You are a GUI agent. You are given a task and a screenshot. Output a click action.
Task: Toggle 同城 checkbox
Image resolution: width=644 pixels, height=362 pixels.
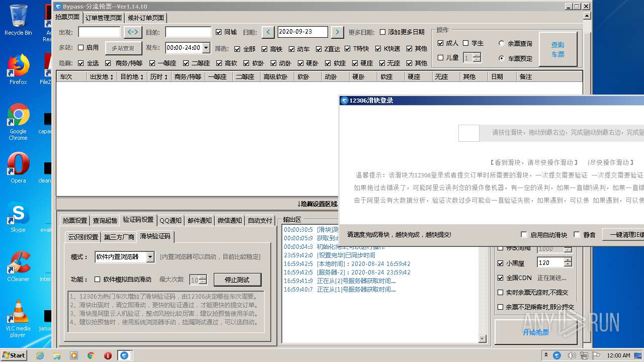(x=218, y=32)
